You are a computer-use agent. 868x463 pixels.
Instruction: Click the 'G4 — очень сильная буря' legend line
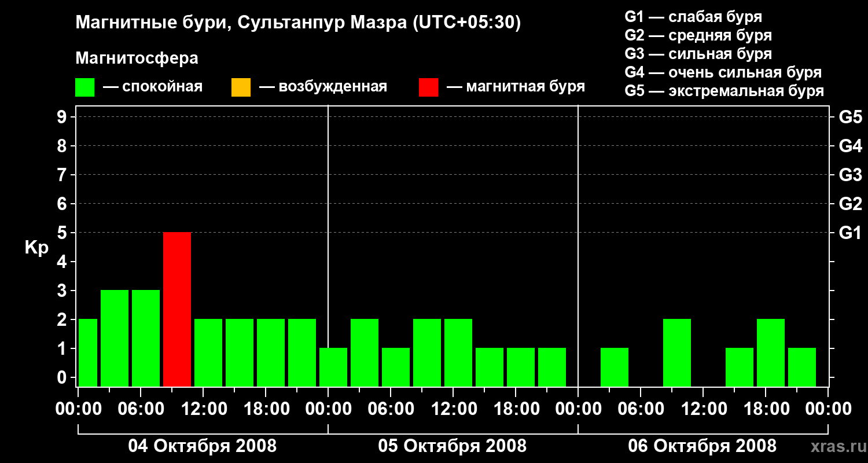[x=723, y=72]
